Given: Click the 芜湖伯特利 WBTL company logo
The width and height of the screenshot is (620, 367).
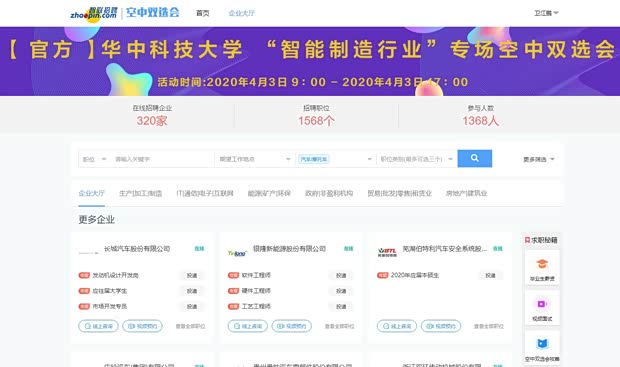Looking at the screenshot, I should click(x=387, y=252).
